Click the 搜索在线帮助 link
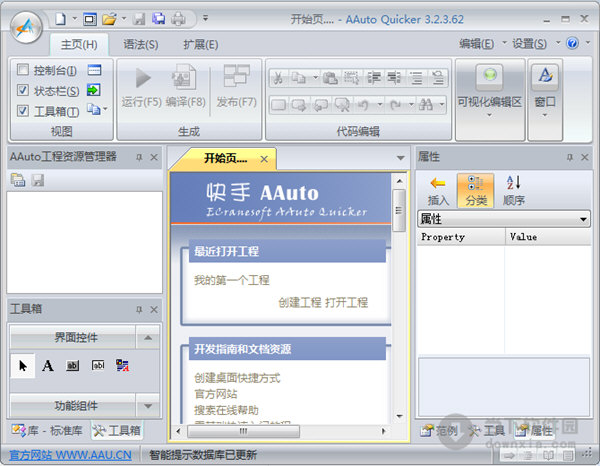 [226, 410]
